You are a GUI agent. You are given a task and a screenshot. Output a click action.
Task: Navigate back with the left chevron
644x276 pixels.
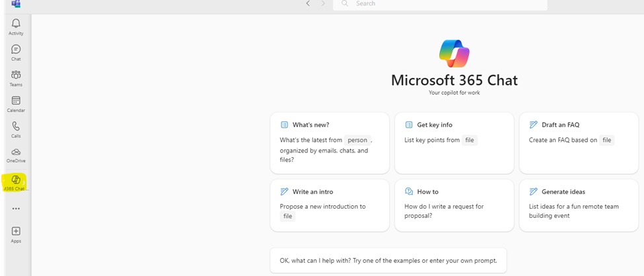pos(308,4)
